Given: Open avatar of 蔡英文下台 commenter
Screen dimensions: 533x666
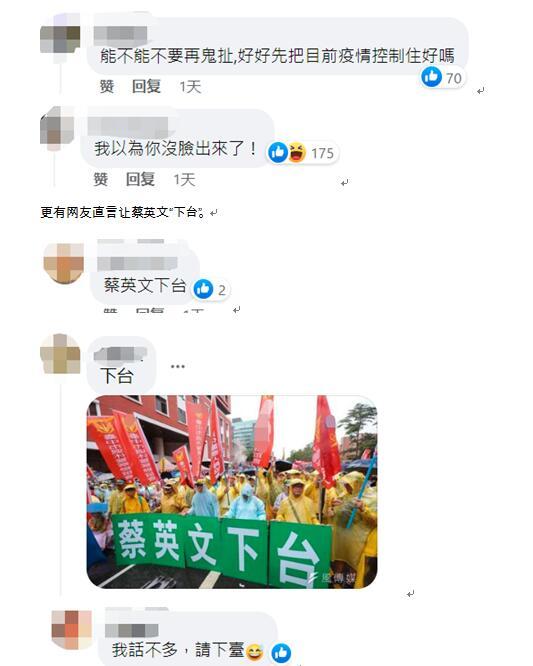Looking at the screenshot, I should pos(64,263).
